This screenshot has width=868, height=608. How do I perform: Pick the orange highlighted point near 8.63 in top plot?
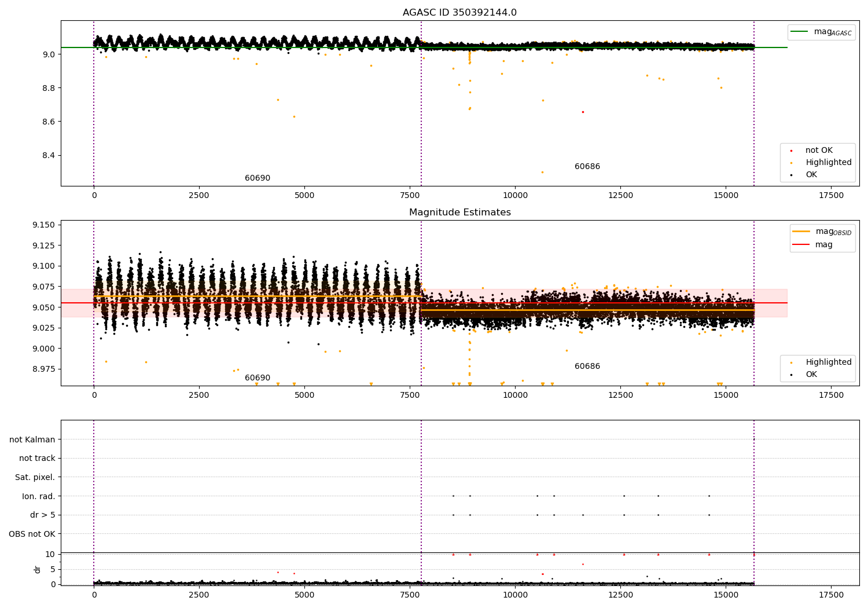pos(294,116)
